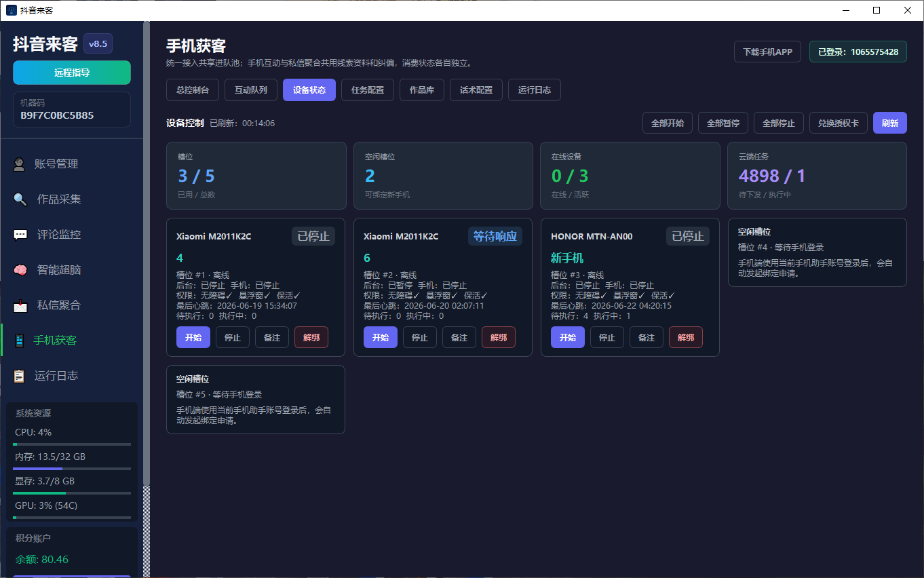Open the 作品库 tab
The width and height of the screenshot is (924, 578).
pos(422,90)
